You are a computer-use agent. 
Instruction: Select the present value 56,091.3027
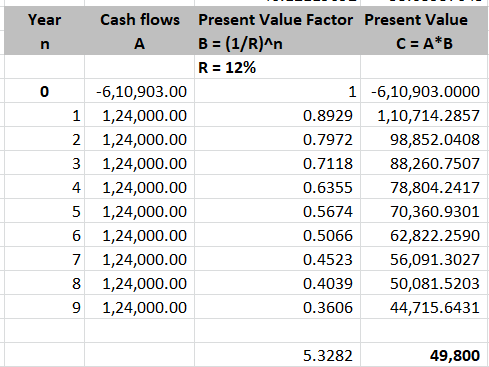[424, 259]
